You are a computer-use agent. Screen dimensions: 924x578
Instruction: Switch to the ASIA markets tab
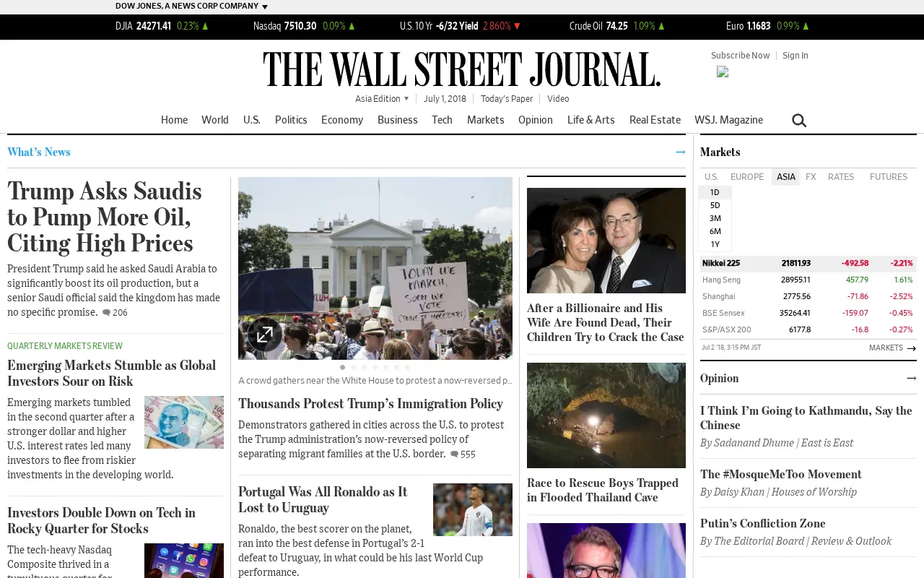tap(786, 177)
